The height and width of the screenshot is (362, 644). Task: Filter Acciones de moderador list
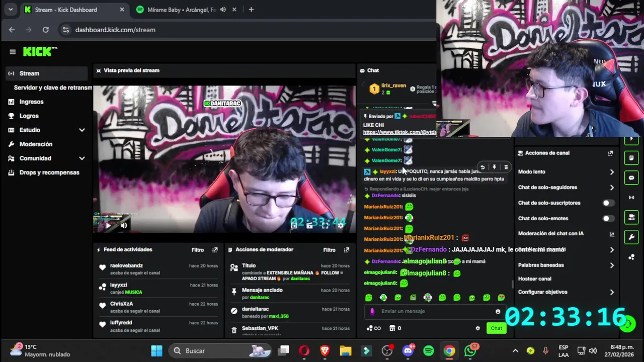(x=329, y=250)
